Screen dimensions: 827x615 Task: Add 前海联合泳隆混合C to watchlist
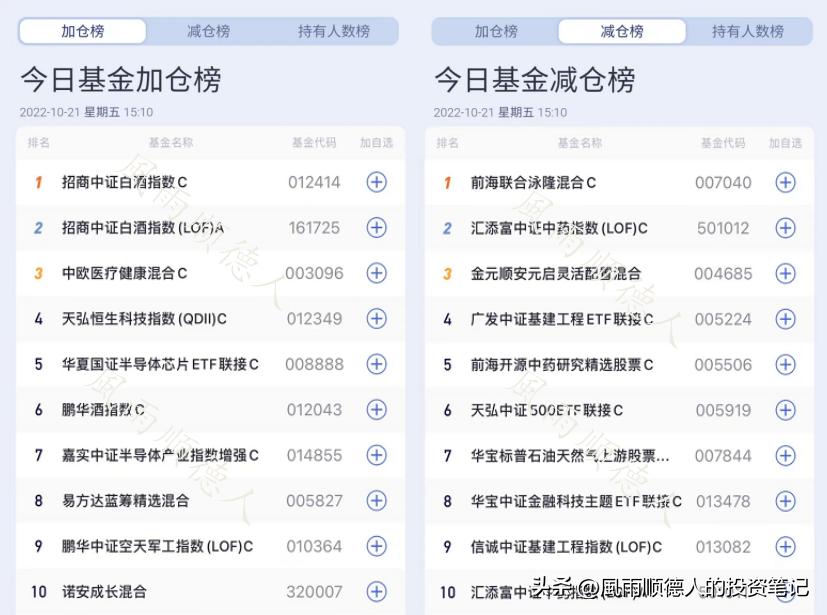coord(785,182)
